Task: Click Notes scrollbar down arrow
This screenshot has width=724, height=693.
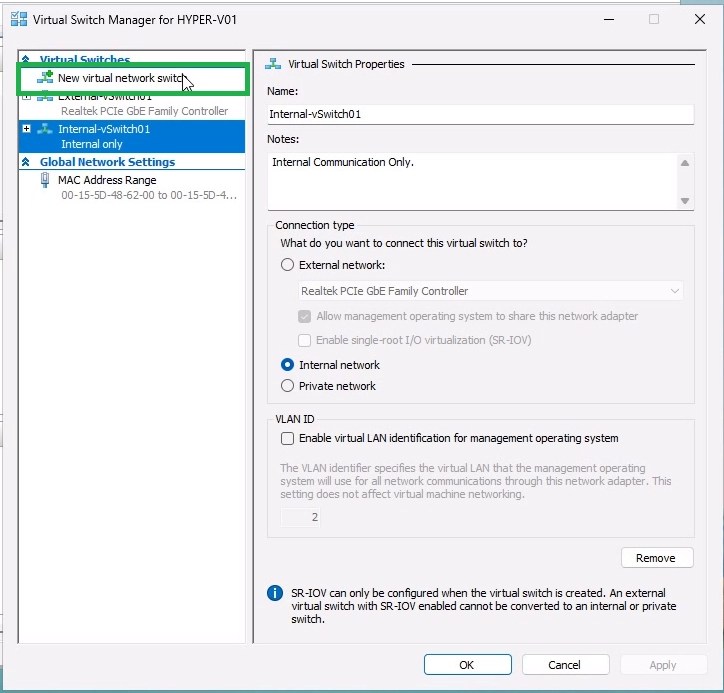Action: pyautogui.click(x=685, y=201)
